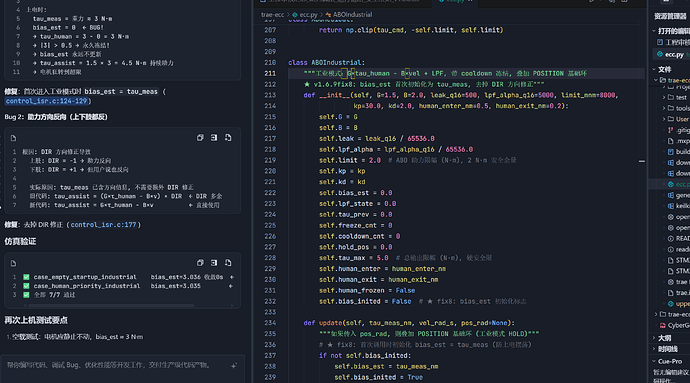
Task: Click self.tau_max = 5.0 on line 228
Action: point(354,258)
